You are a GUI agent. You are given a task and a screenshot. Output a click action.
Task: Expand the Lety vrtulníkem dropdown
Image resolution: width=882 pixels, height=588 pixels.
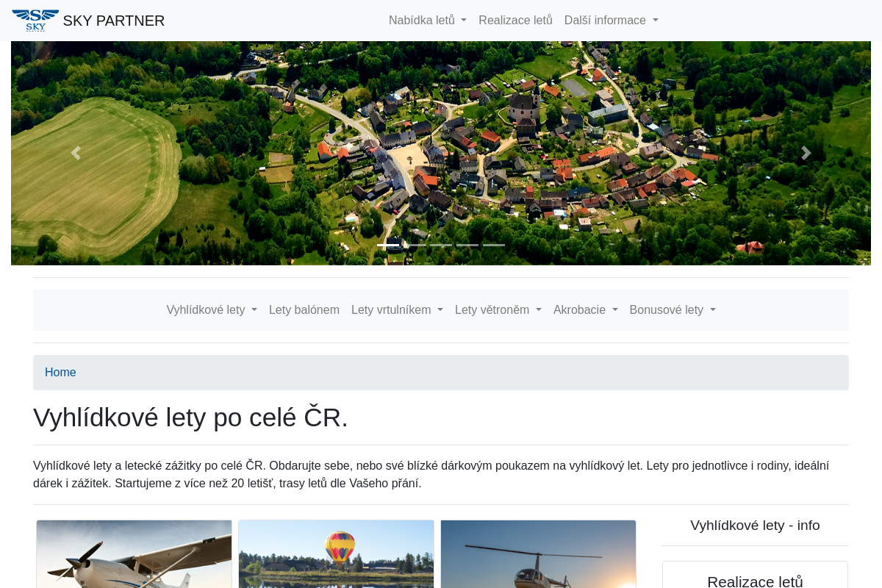(x=397, y=309)
